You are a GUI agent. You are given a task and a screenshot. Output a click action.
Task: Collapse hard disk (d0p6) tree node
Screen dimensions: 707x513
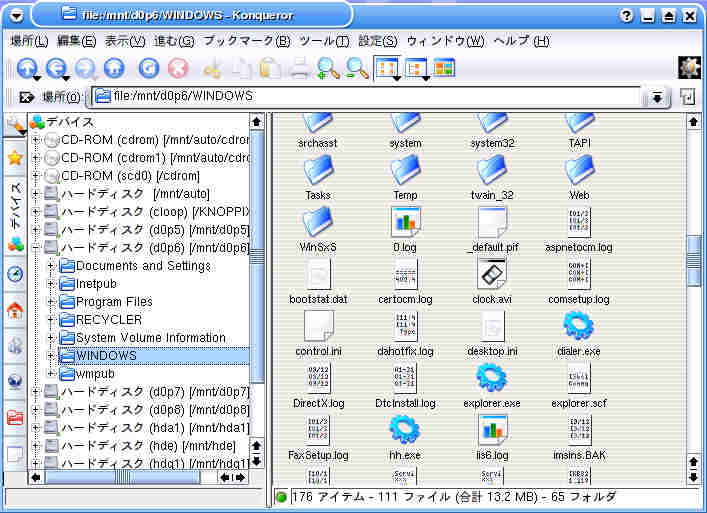(36, 248)
